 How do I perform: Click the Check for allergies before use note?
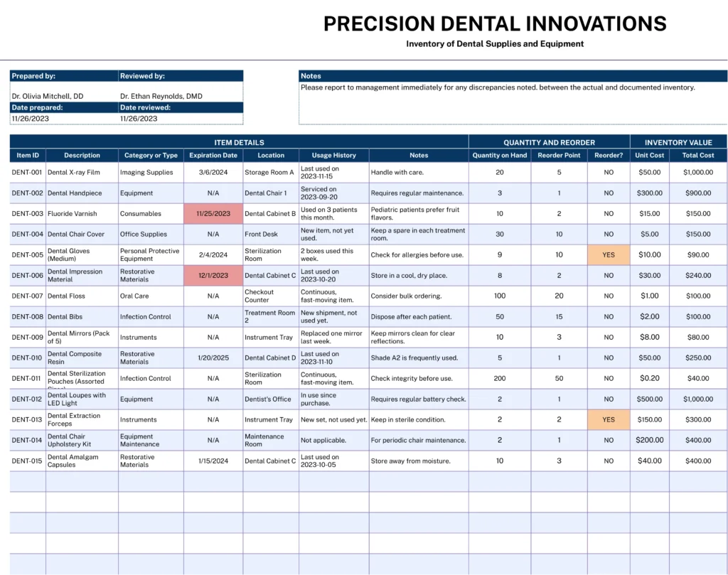pyautogui.click(x=419, y=254)
